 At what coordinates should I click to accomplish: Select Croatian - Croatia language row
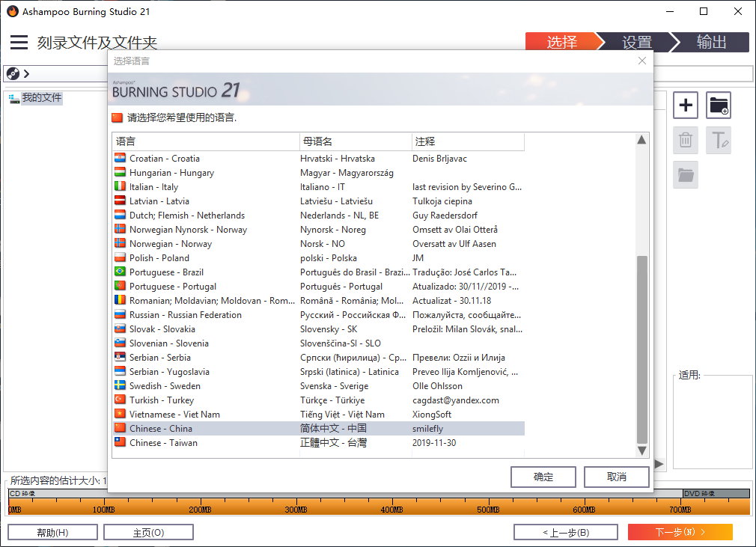click(x=319, y=159)
